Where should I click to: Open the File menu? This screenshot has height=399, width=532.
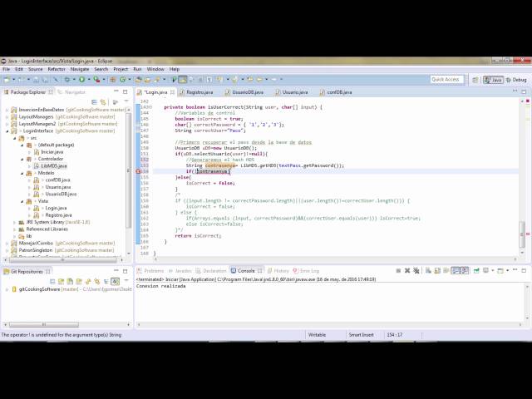(7, 69)
